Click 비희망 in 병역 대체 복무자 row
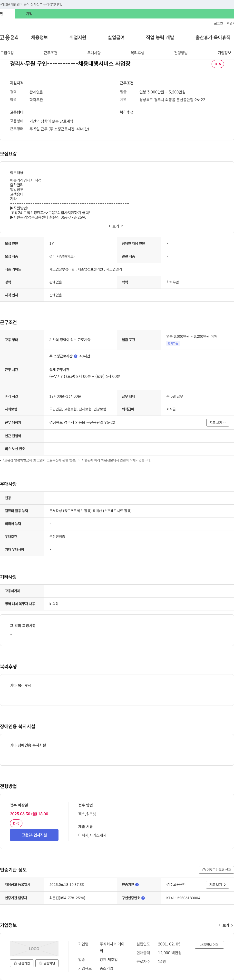The height and width of the screenshot is (980, 234). click(x=54, y=604)
